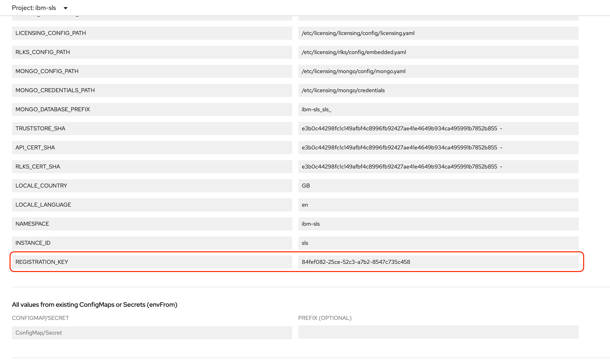Click the MONGO_CREDENTIALS_PATH name field
The height and width of the screenshot is (364, 610).
point(152,90)
